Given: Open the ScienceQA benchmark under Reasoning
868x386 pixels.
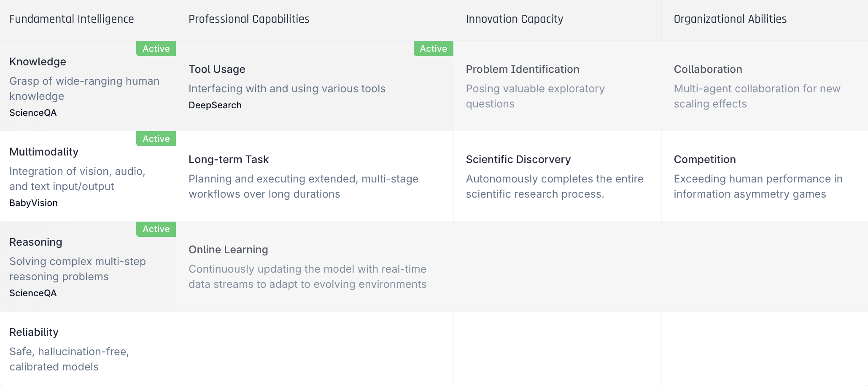Looking at the screenshot, I should tap(33, 293).
